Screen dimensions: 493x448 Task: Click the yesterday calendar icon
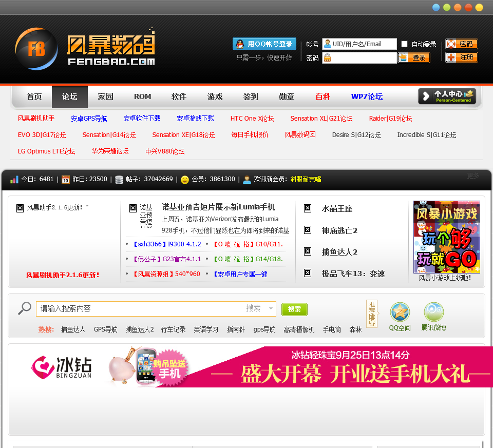pos(65,180)
